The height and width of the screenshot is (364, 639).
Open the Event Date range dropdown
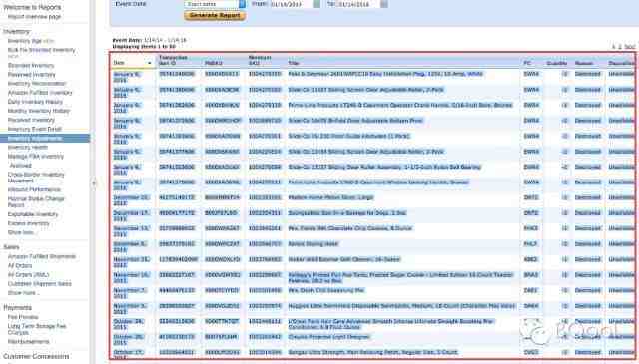coord(215,4)
